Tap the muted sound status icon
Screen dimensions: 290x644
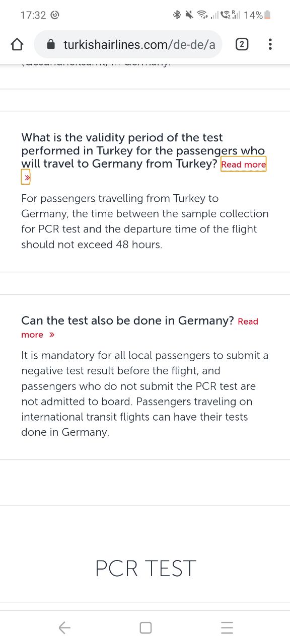[x=189, y=15]
